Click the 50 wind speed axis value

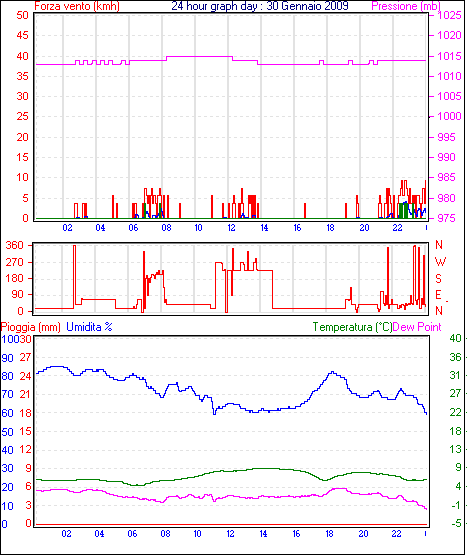click(22, 15)
